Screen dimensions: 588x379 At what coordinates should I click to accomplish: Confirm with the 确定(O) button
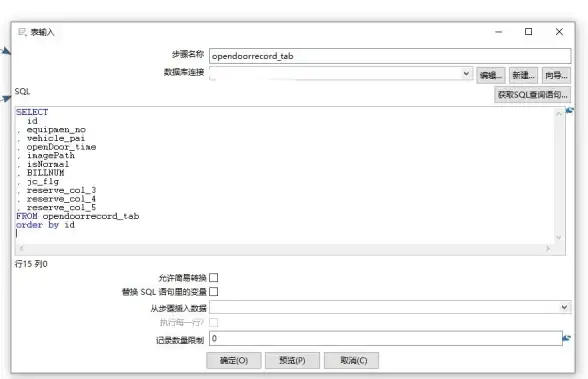point(234,360)
